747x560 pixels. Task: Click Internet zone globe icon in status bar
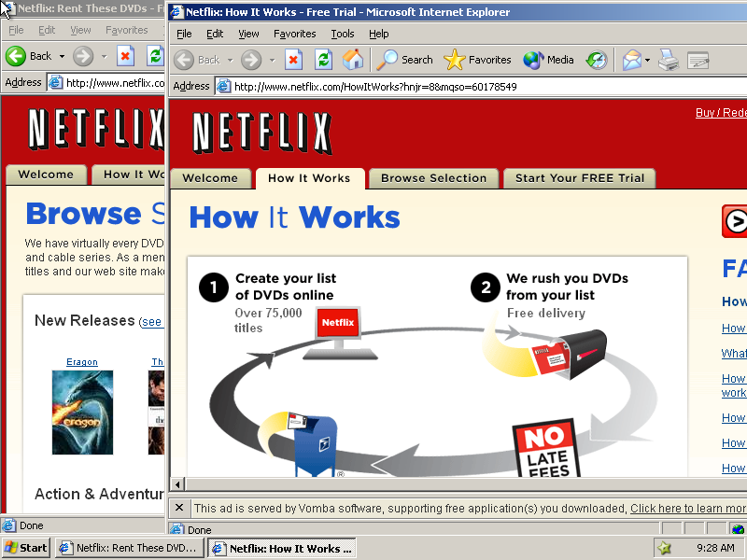point(738,528)
